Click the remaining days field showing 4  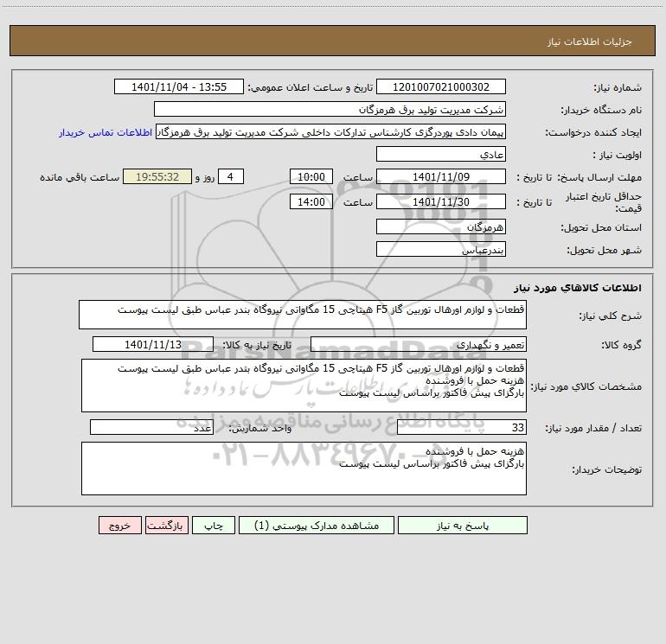point(231,177)
